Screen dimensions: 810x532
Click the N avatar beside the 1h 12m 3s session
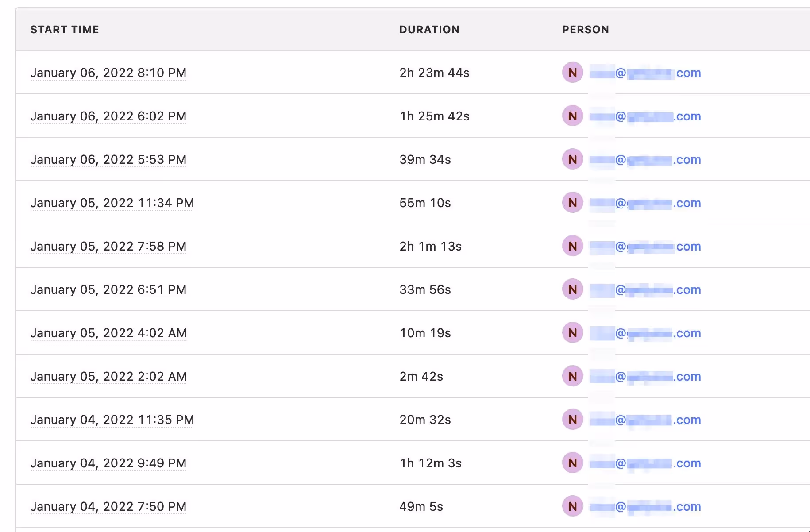pos(572,463)
